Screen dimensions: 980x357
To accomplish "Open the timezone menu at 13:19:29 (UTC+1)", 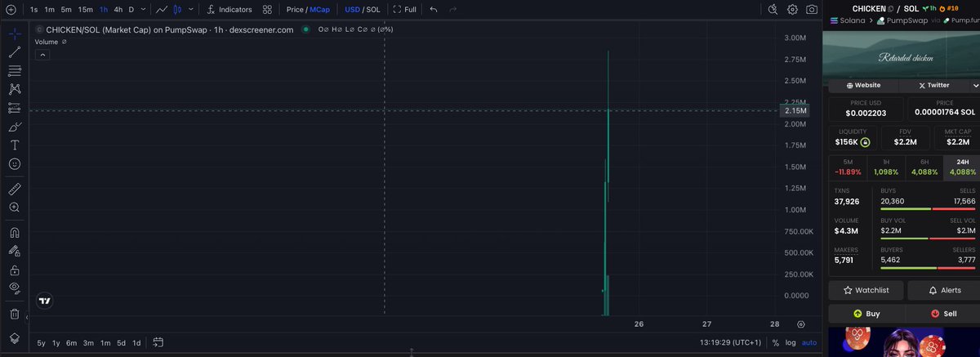I will 730,342.
